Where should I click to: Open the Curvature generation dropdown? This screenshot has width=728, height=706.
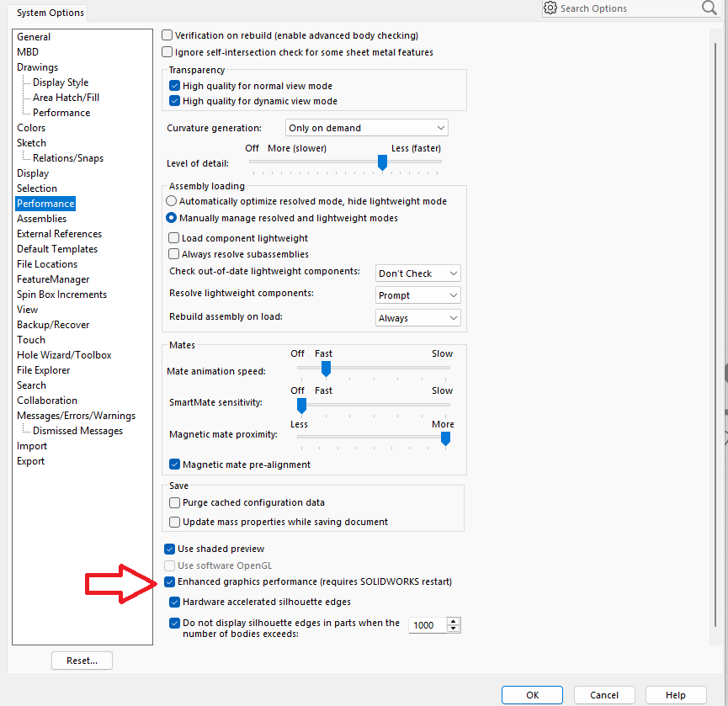tap(366, 128)
